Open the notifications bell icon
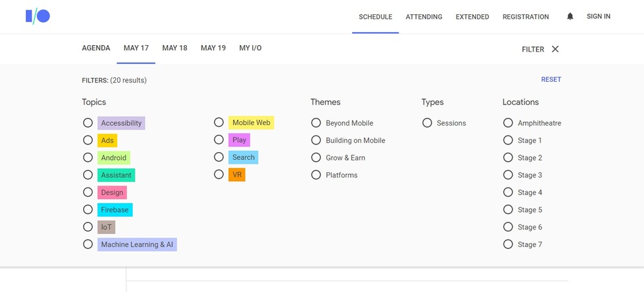644x292 pixels. click(x=570, y=17)
